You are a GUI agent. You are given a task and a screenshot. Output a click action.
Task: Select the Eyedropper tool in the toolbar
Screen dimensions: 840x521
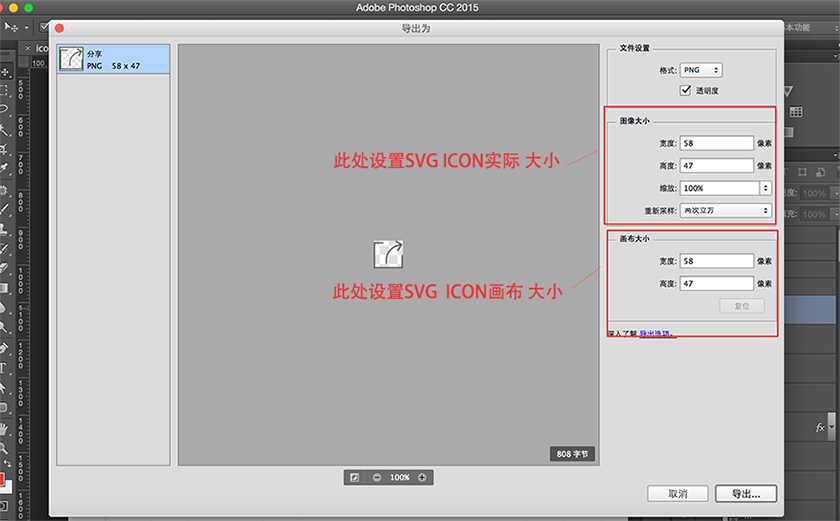click(5, 168)
